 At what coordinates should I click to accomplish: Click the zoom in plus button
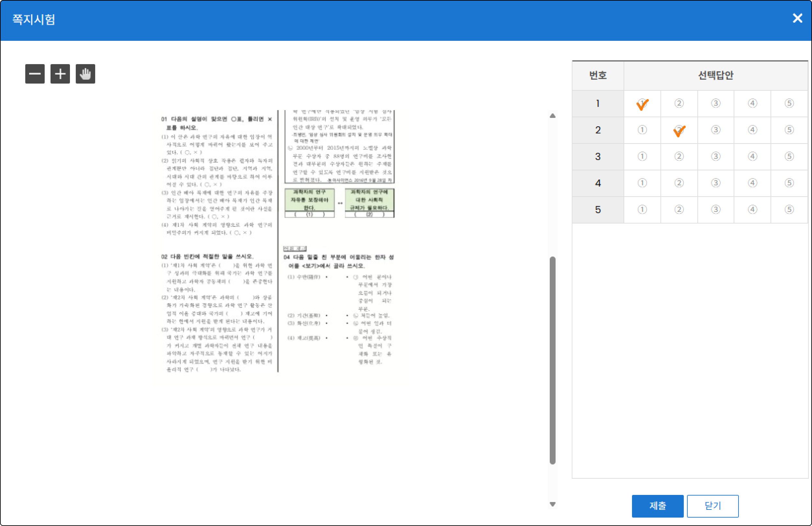[x=60, y=74]
